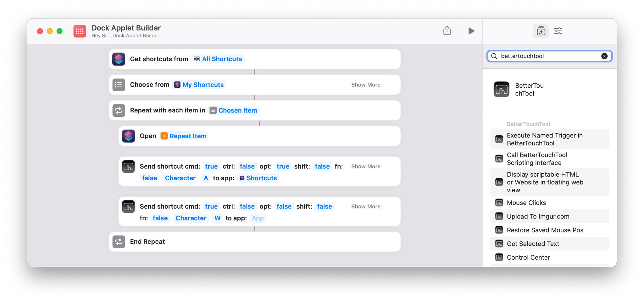Change the Chosen Item variable token
The height and width of the screenshot is (303, 644).
[233, 110]
